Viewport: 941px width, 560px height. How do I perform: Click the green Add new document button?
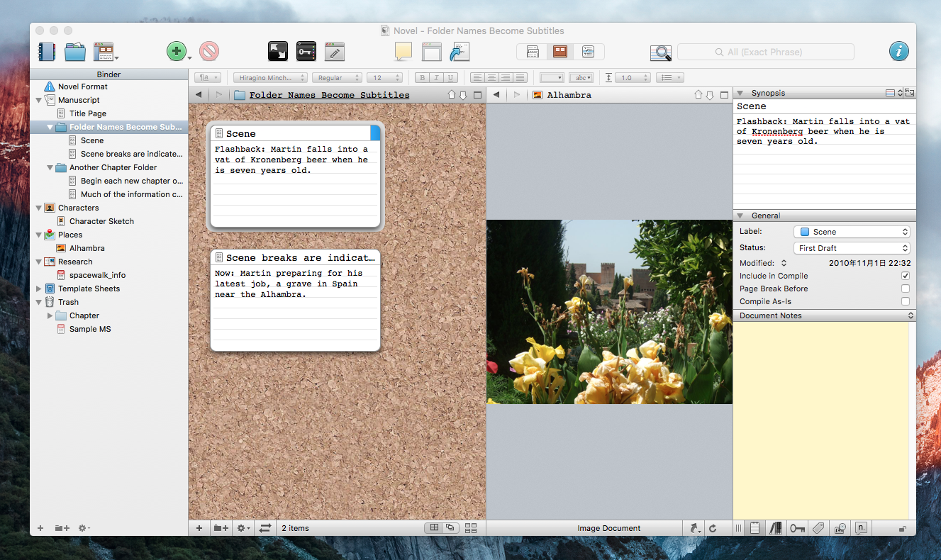[176, 52]
